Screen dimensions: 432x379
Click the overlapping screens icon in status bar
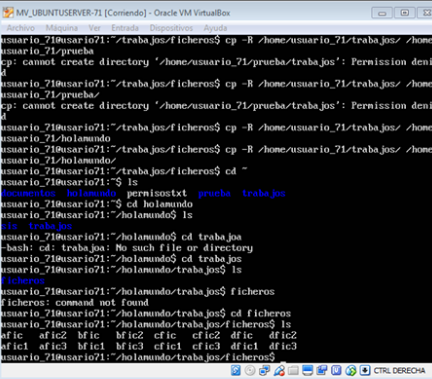tap(322, 370)
